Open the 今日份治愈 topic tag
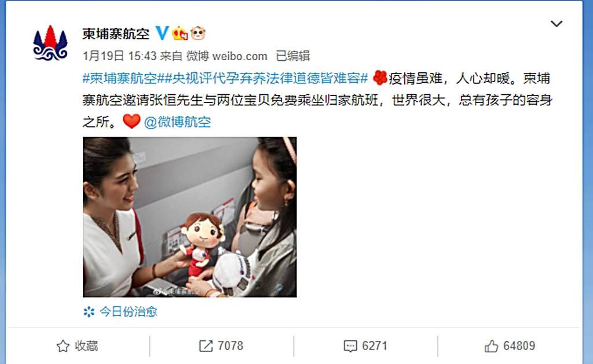The height and width of the screenshot is (364, 593). [128, 311]
